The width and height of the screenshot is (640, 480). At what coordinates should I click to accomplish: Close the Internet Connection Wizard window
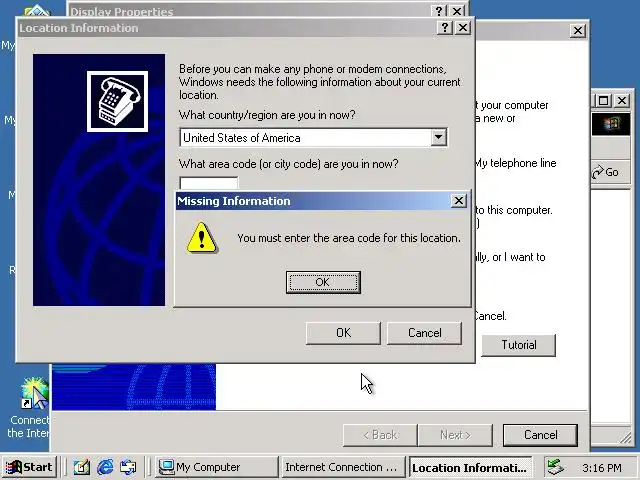click(578, 31)
